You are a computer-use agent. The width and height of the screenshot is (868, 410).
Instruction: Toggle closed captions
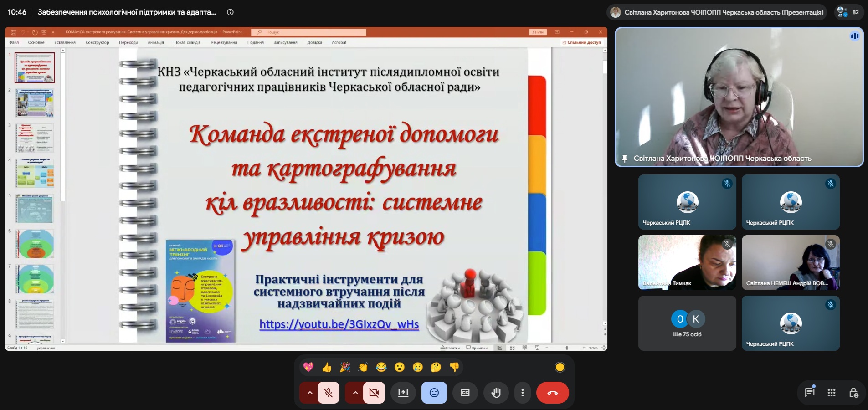tap(465, 393)
